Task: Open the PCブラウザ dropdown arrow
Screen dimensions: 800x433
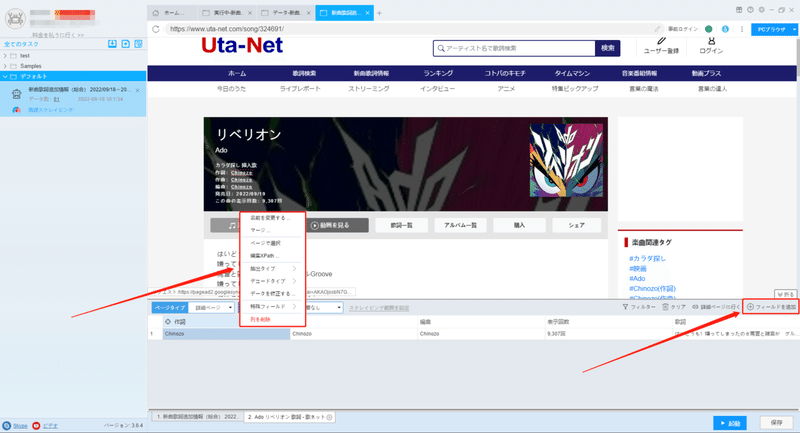Action: (x=794, y=30)
